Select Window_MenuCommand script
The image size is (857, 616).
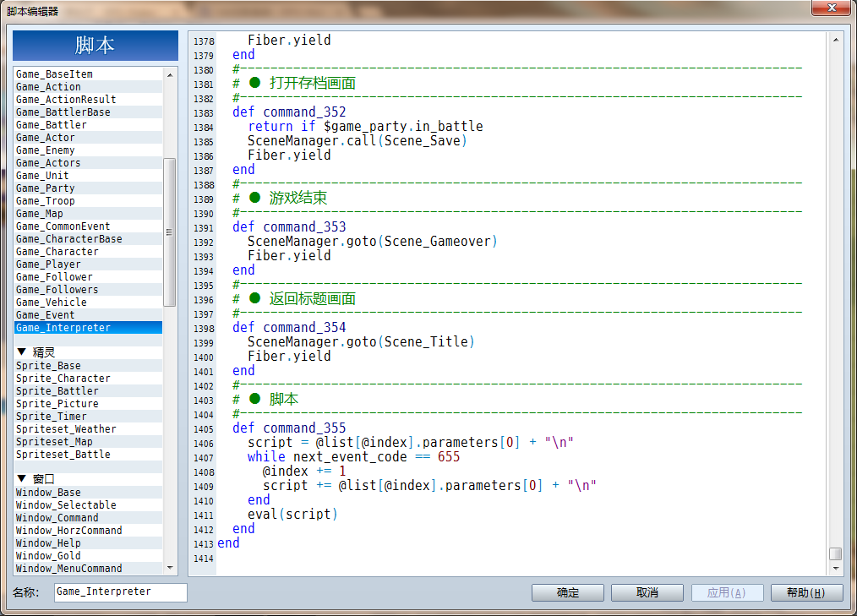[88, 569]
